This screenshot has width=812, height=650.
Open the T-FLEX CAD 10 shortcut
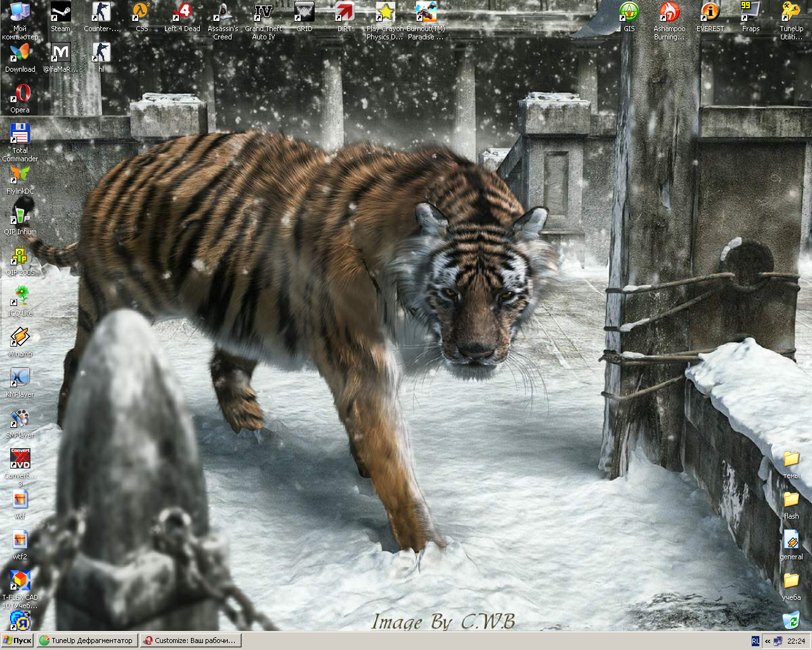click(x=20, y=590)
